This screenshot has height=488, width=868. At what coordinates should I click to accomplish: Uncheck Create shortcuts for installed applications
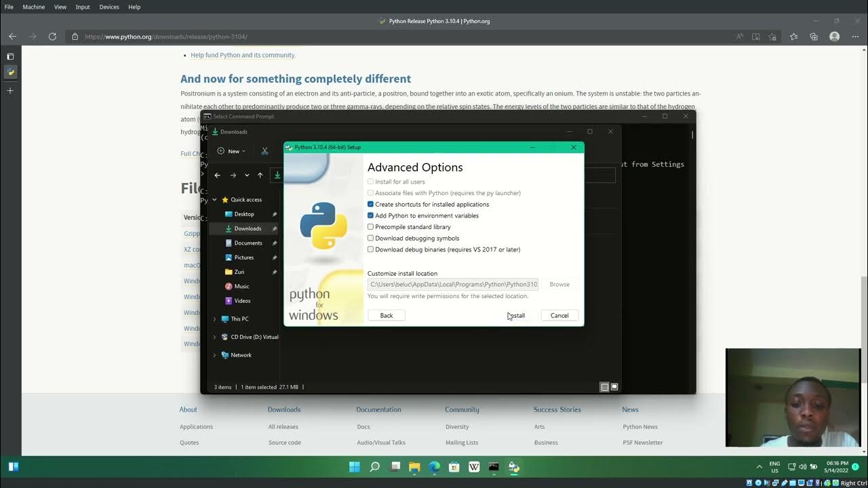[x=370, y=204]
